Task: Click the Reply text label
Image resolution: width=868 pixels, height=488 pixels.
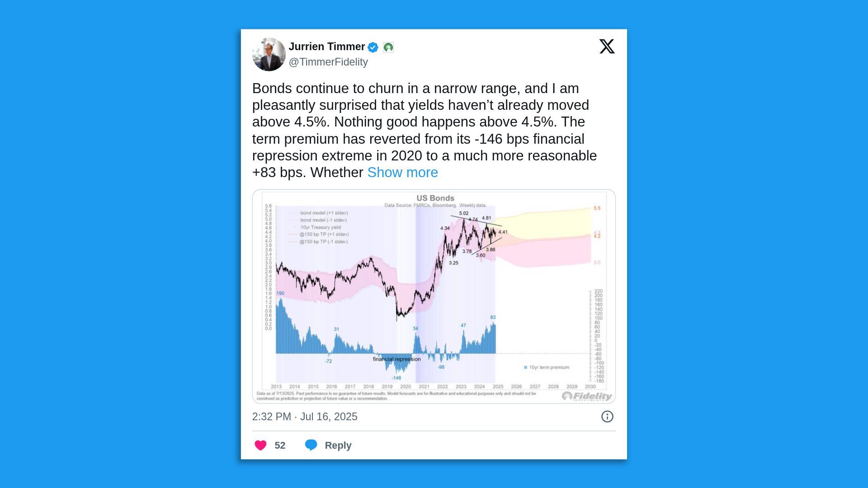Action: [338, 445]
